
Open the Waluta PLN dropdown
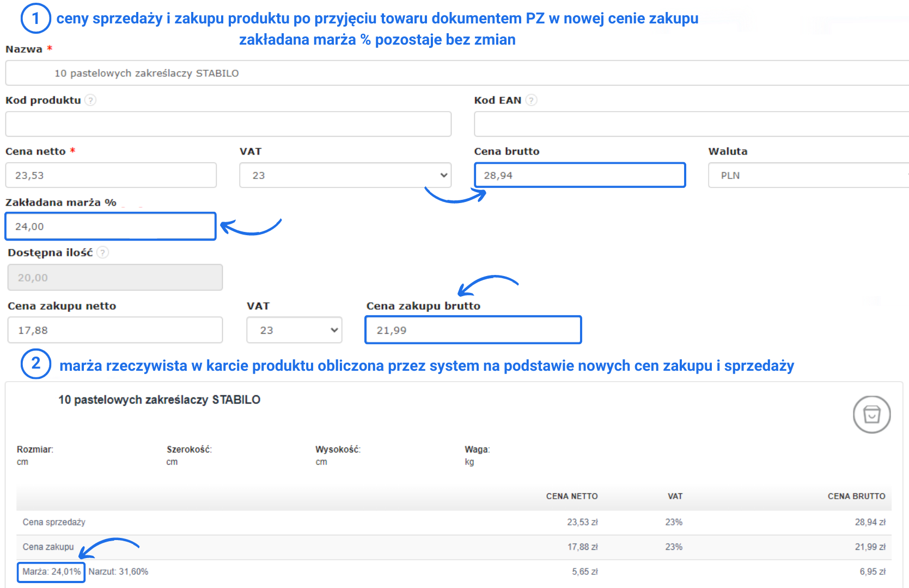808,175
